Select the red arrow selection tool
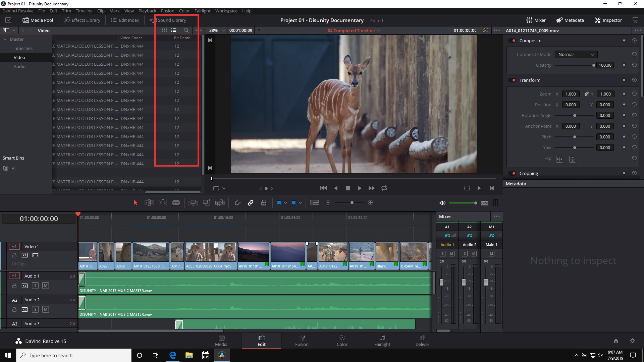 [x=136, y=203]
